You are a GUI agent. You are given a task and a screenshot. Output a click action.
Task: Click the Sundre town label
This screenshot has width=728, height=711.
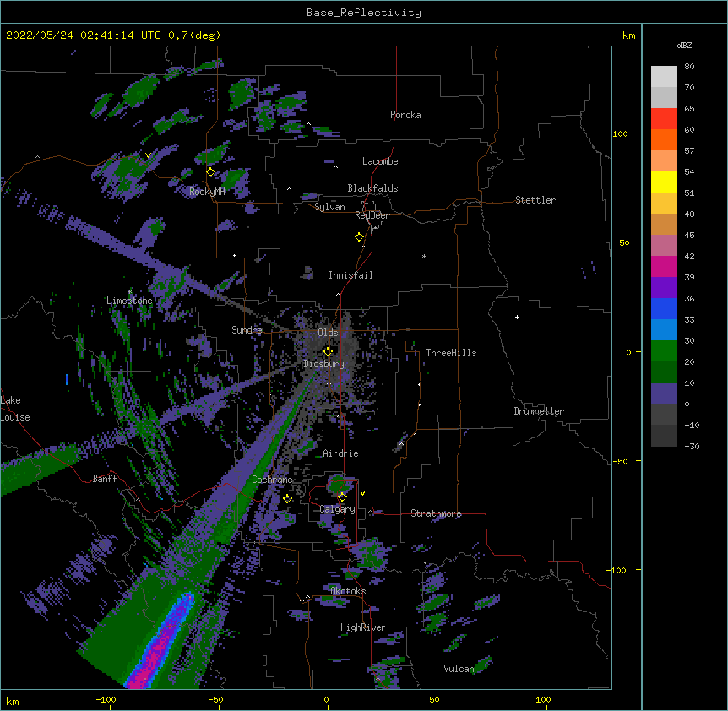(x=247, y=330)
